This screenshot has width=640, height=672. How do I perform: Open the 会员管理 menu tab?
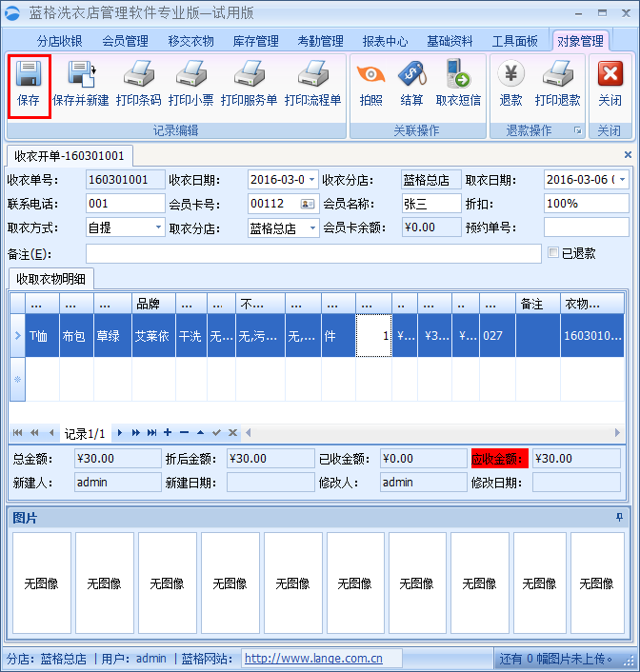coord(125,41)
